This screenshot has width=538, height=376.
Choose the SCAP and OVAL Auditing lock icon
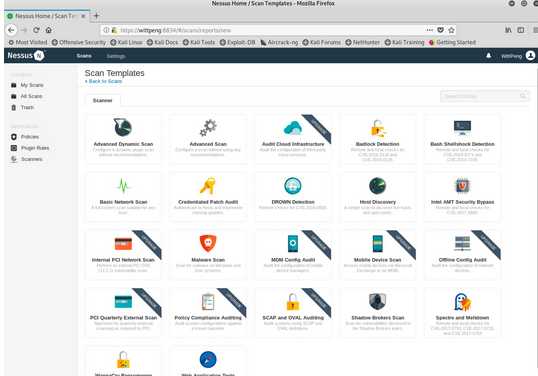click(293, 302)
